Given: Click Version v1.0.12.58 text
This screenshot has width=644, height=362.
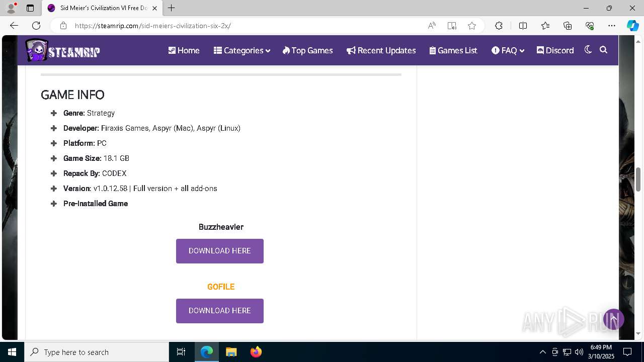Looking at the screenshot, I should pos(140,189).
